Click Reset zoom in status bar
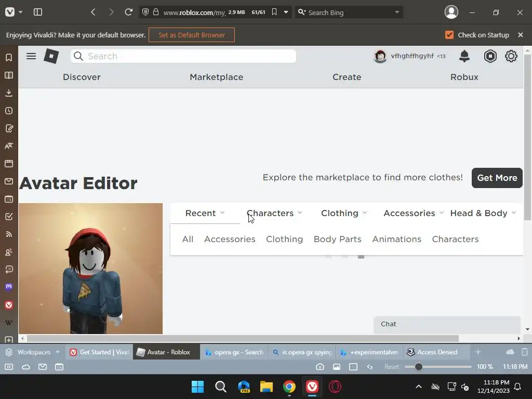Image resolution: width=532 pixels, height=399 pixels. tap(392, 367)
